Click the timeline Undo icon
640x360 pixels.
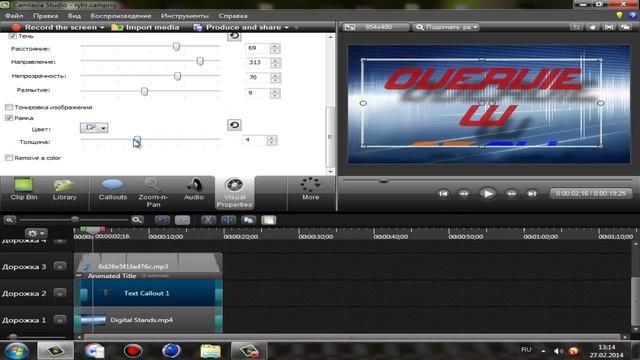coord(162,220)
